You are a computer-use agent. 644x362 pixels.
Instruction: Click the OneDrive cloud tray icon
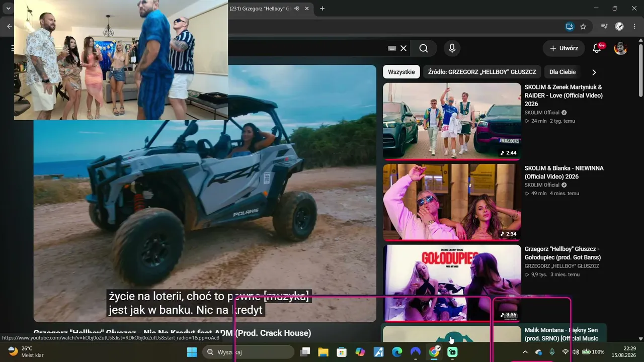[538, 352]
